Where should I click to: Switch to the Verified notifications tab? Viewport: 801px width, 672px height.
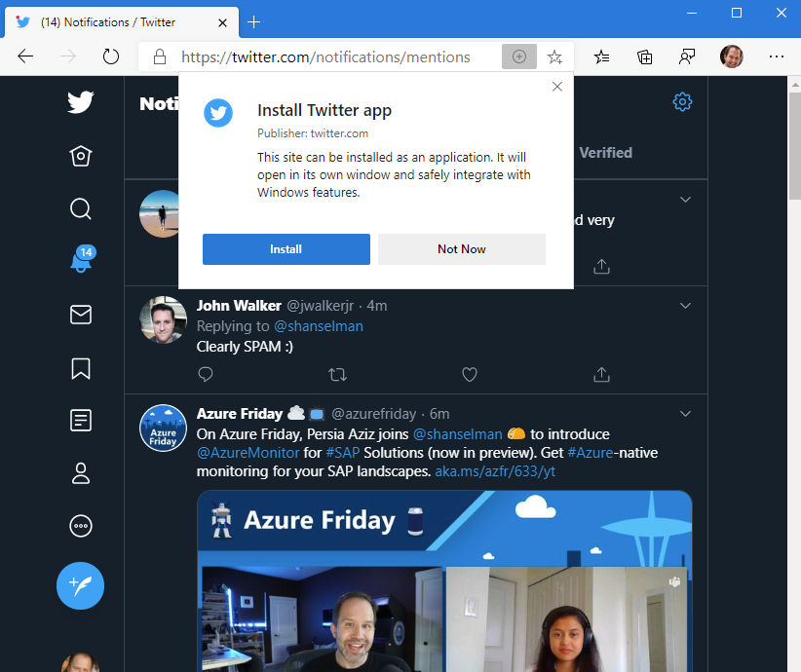tap(605, 152)
